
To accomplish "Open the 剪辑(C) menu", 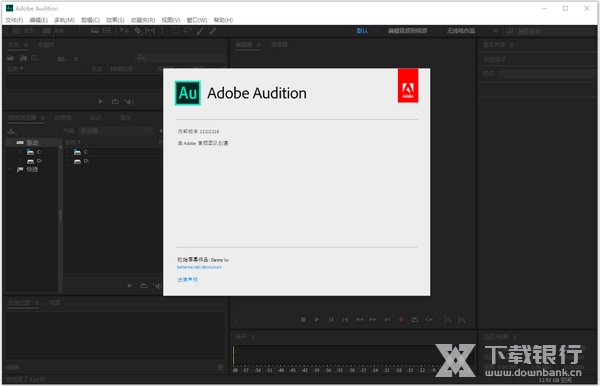I will pyautogui.click(x=90, y=20).
